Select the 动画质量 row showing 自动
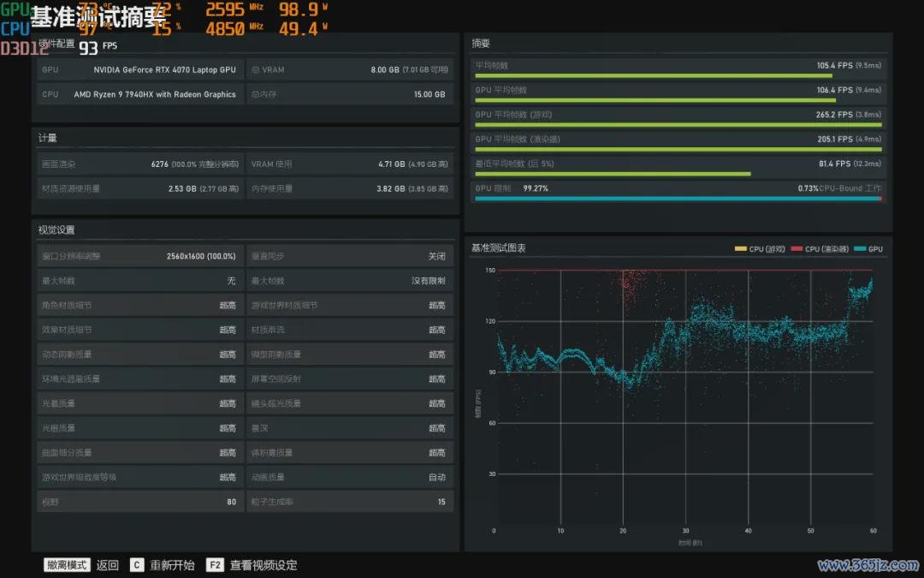Viewport: 924px width, 578px height. pyautogui.click(x=349, y=477)
